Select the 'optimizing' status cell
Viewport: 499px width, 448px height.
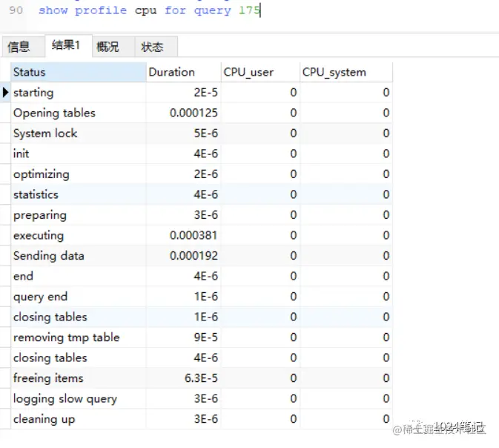pyautogui.click(x=79, y=174)
